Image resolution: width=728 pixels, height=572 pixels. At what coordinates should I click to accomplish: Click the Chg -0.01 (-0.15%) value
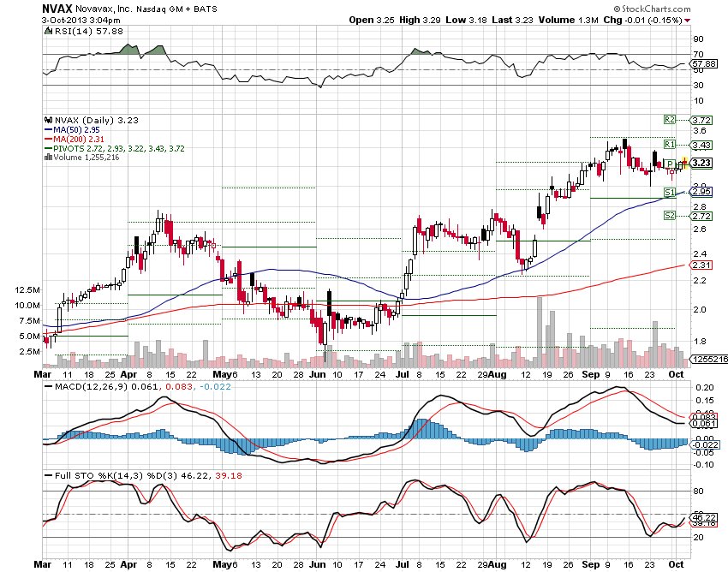tap(642, 20)
